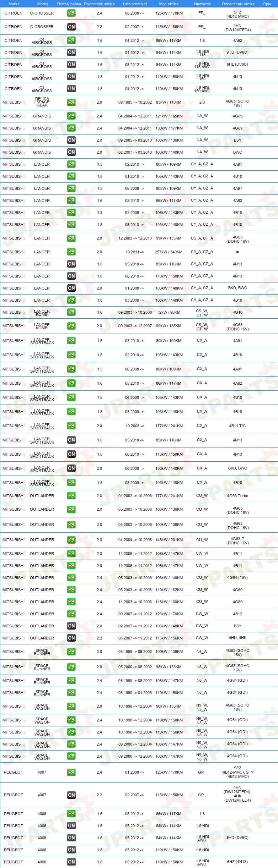Click petrol icon in Lancer Kombi 4G18 row
Image resolution: width=278 pixels, height=868 pixels.
click(71, 312)
